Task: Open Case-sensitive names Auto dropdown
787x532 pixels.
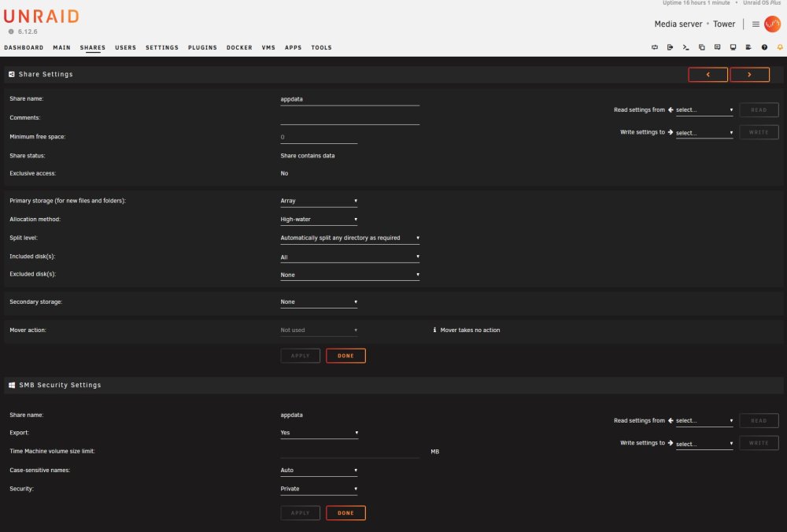Action: point(319,471)
